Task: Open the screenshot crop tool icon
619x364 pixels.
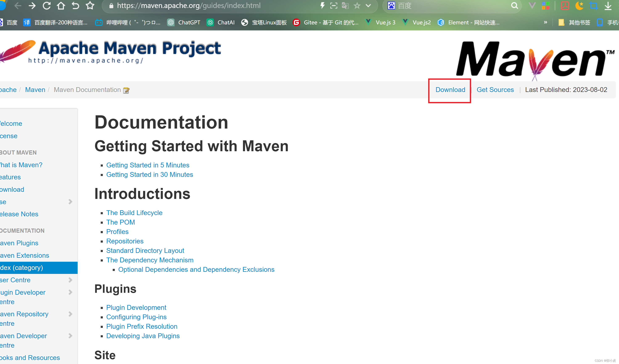Action: (594, 6)
